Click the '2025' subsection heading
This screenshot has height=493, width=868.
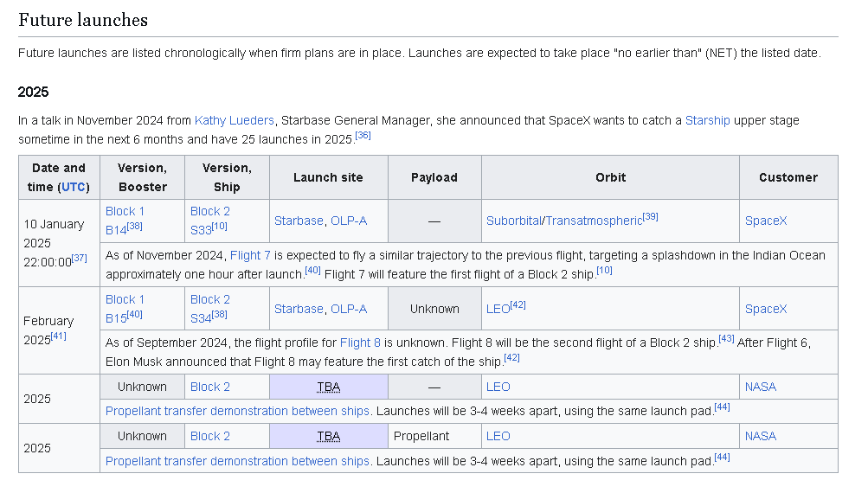(33, 92)
